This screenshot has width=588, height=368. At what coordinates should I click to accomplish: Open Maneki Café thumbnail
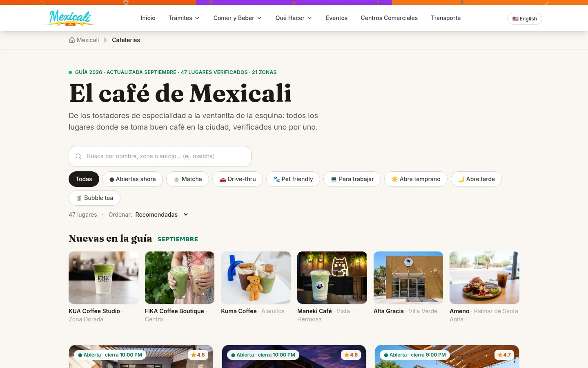point(332,278)
